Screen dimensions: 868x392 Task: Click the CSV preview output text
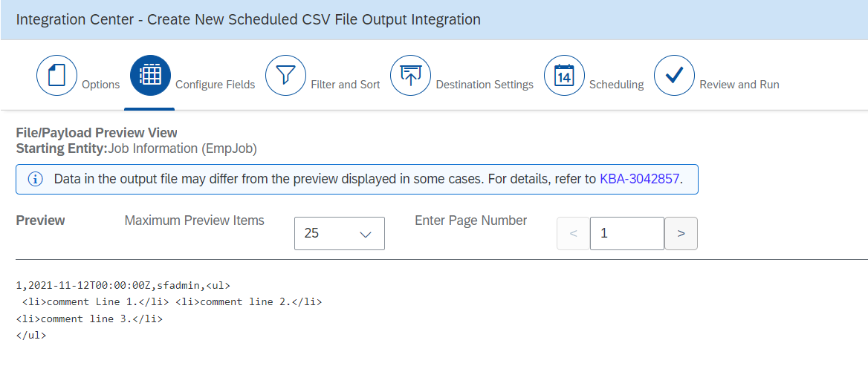[169, 310]
